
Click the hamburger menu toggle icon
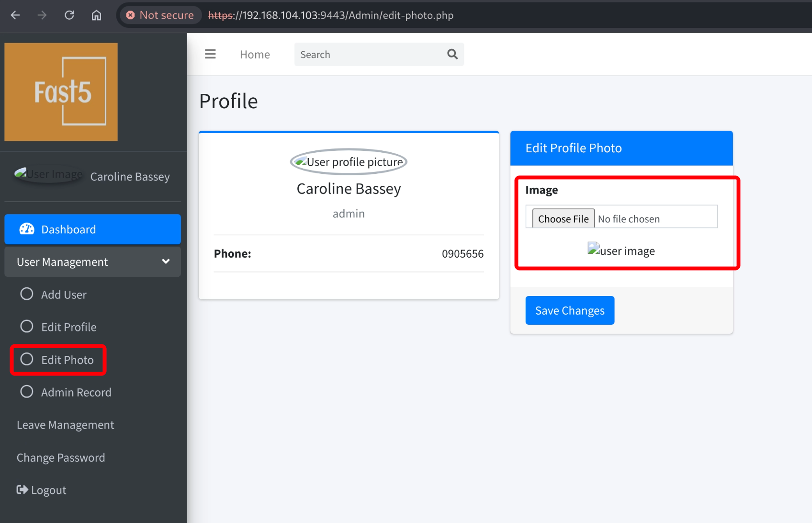(x=210, y=54)
